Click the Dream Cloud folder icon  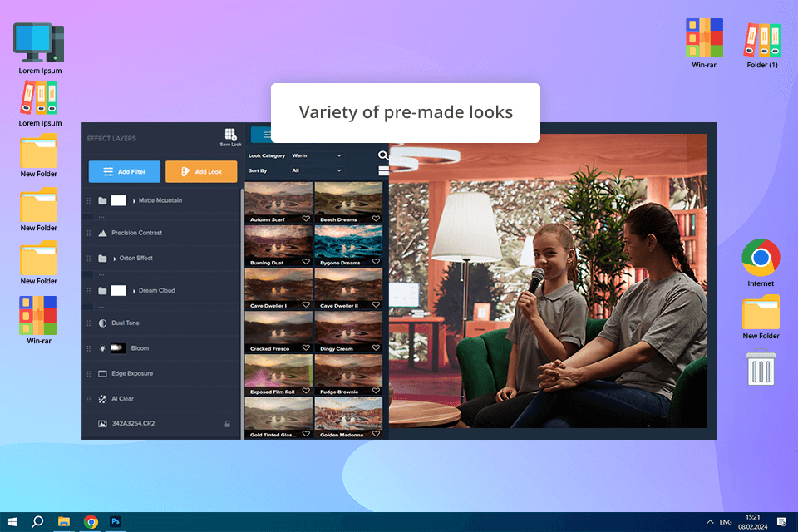pos(102,291)
